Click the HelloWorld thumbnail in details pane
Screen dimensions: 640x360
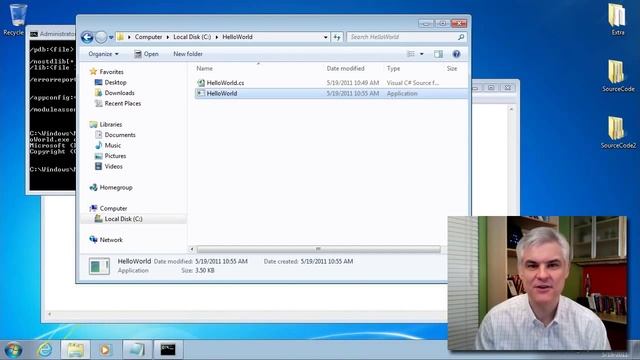pos(99,266)
